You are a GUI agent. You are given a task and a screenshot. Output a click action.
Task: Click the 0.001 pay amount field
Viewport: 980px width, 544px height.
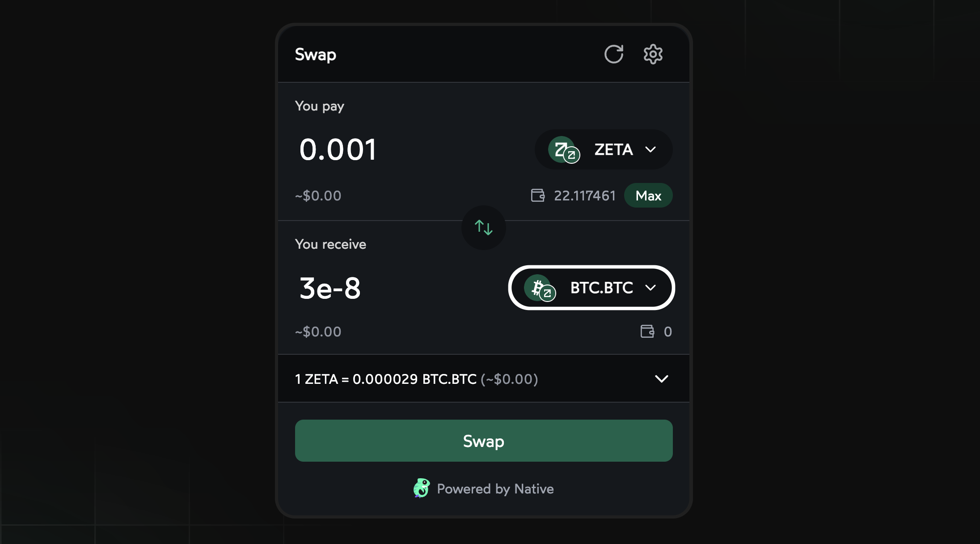(x=338, y=149)
